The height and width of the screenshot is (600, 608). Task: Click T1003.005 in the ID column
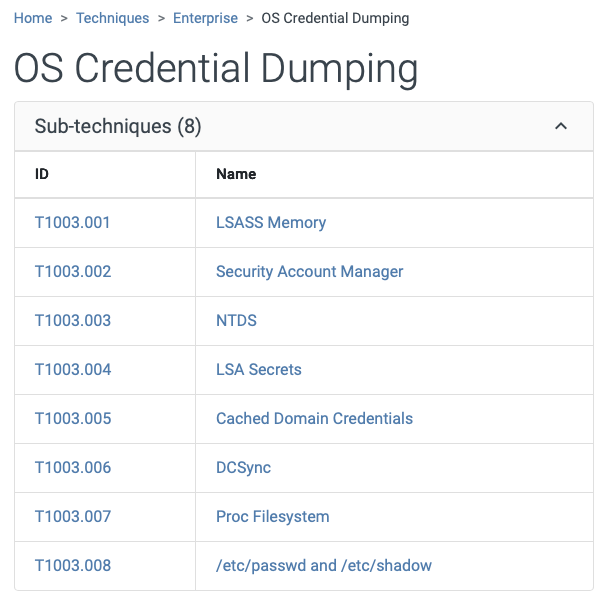(73, 418)
